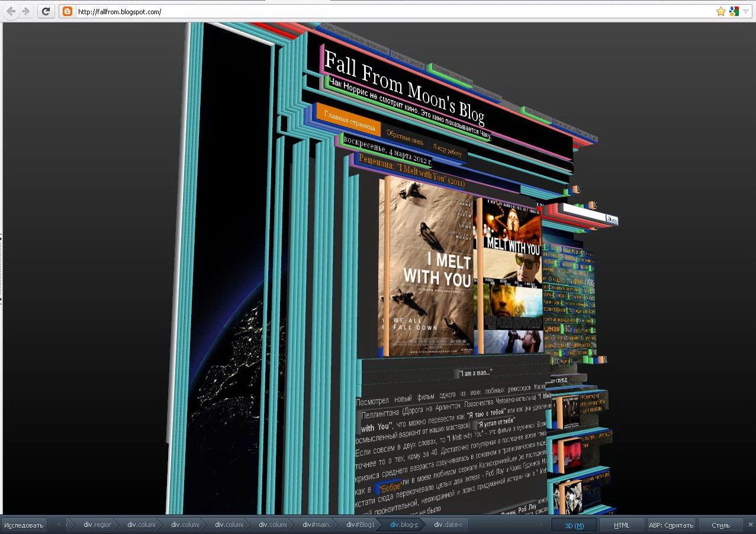
Task: Click the 'I Melt with You' review title
Action: [411, 171]
